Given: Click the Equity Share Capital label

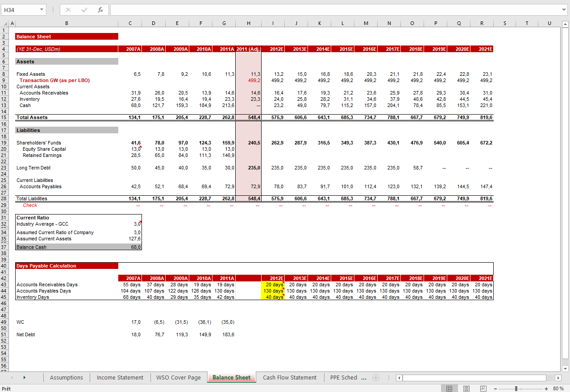Looking at the screenshot, I should (x=44, y=149).
